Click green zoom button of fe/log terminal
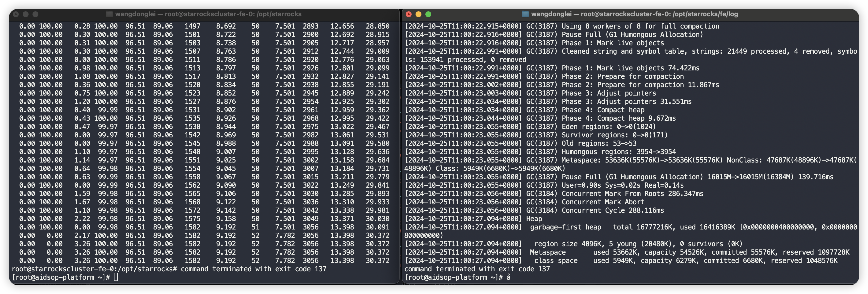Image resolution: width=868 pixels, height=294 pixels. [428, 14]
